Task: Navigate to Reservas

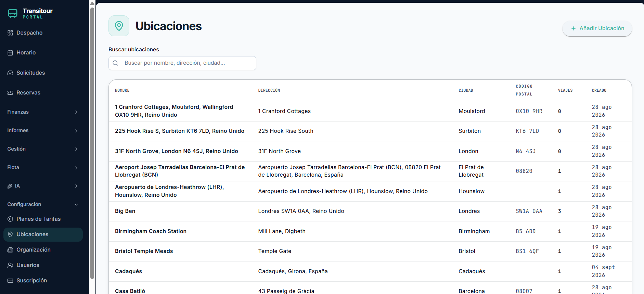Action: tap(43, 93)
